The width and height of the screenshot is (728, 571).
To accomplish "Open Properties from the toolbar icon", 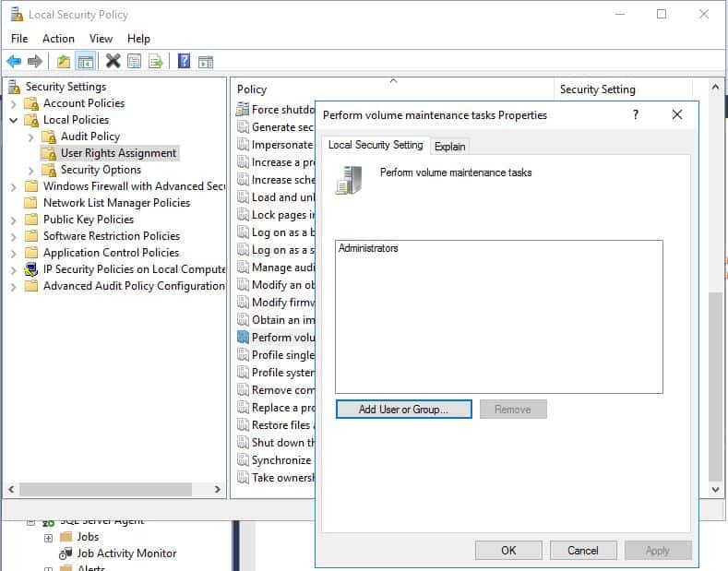I will [135, 62].
